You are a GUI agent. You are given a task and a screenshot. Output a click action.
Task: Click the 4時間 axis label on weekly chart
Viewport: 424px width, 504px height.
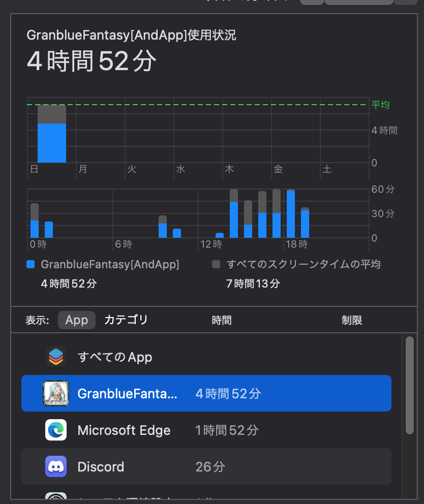coord(384,130)
